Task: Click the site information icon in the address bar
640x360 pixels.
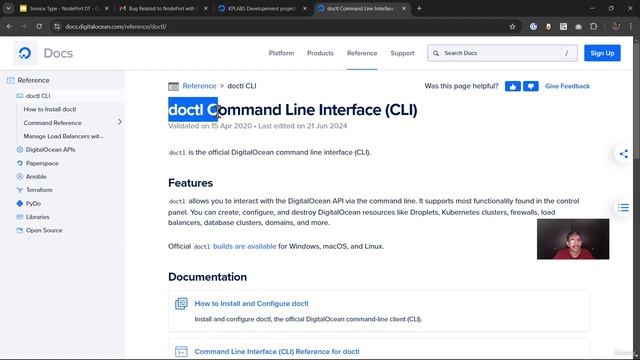Action: click(57, 27)
